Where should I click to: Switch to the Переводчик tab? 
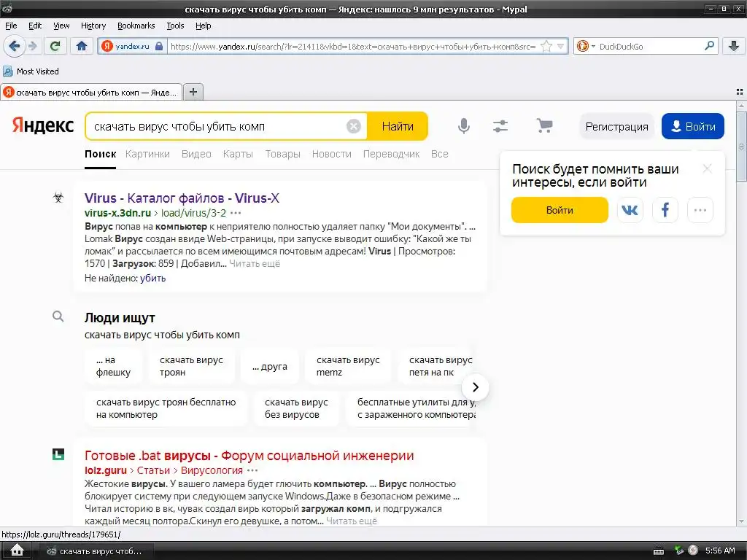391,154
